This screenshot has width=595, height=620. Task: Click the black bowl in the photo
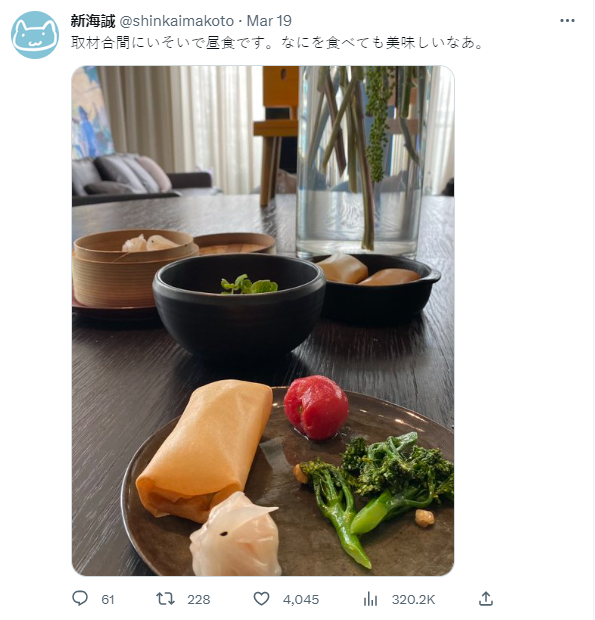click(x=239, y=304)
